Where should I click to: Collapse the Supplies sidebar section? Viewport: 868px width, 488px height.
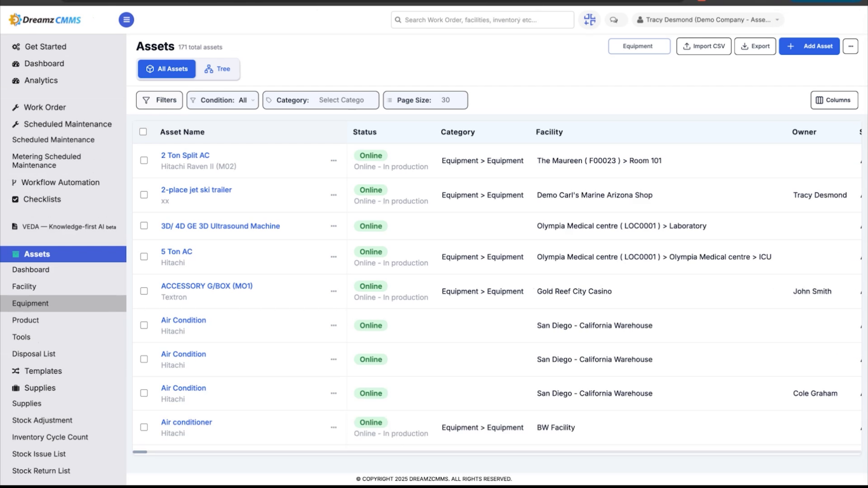40,388
